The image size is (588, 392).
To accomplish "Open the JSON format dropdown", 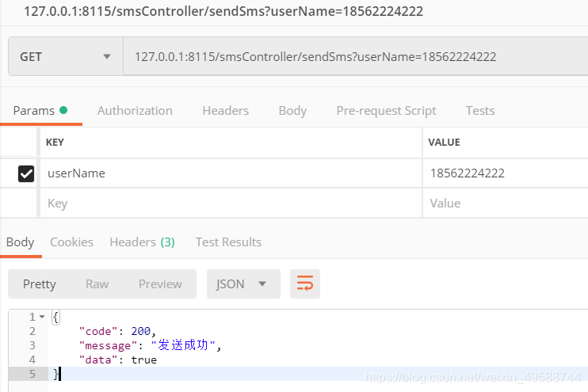I will point(243,284).
